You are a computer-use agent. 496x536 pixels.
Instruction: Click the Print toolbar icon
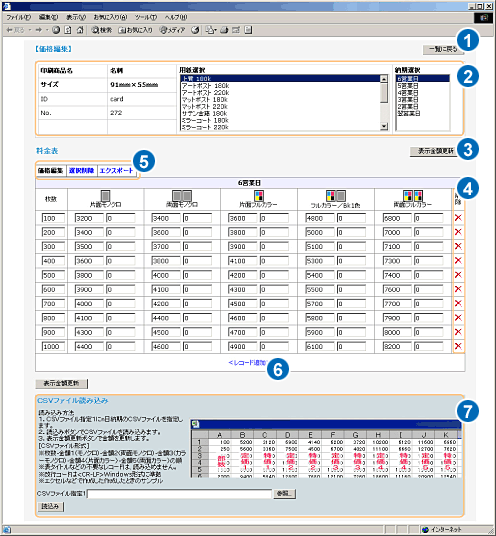click(224, 30)
